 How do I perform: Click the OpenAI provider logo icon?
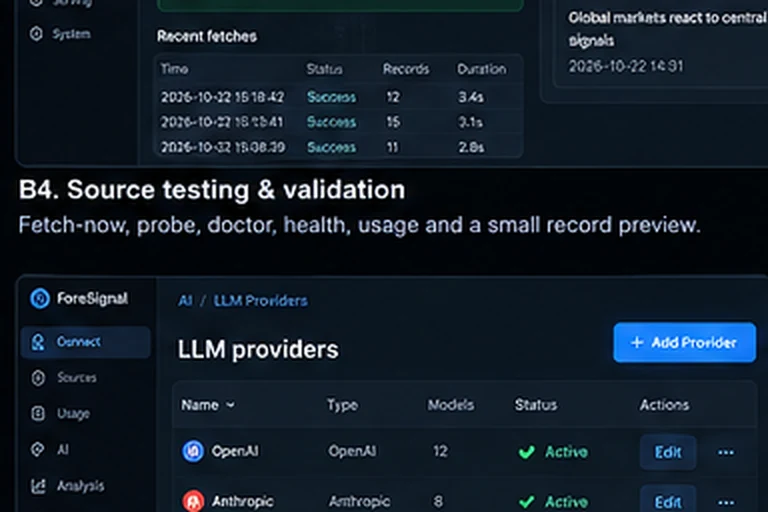193,451
